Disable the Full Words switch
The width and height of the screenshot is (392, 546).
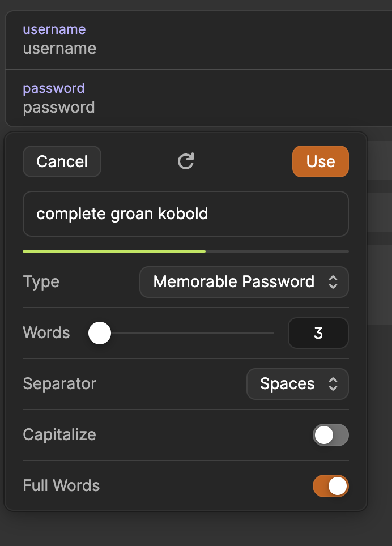330,486
